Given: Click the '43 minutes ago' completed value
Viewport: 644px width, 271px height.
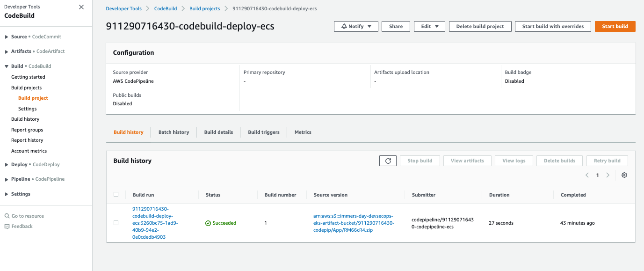Looking at the screenshot, I should pos(578,223).
